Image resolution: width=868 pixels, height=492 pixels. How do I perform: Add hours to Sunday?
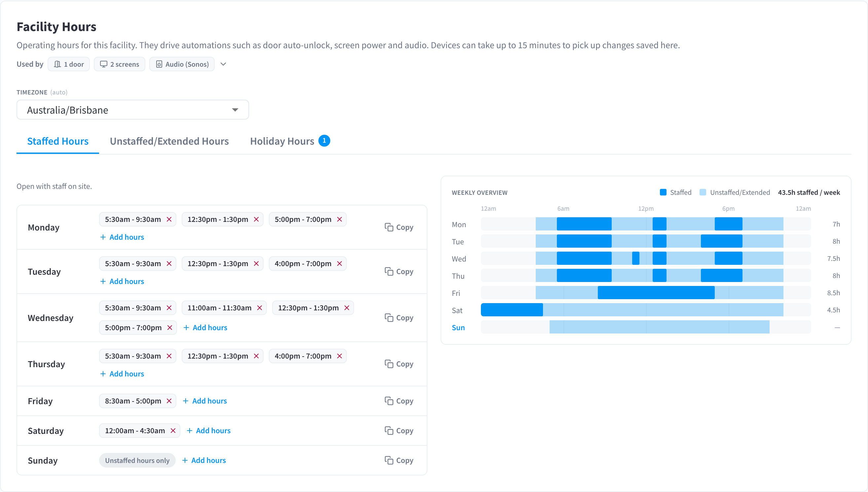pyautogui.click(x=204, y=460)
